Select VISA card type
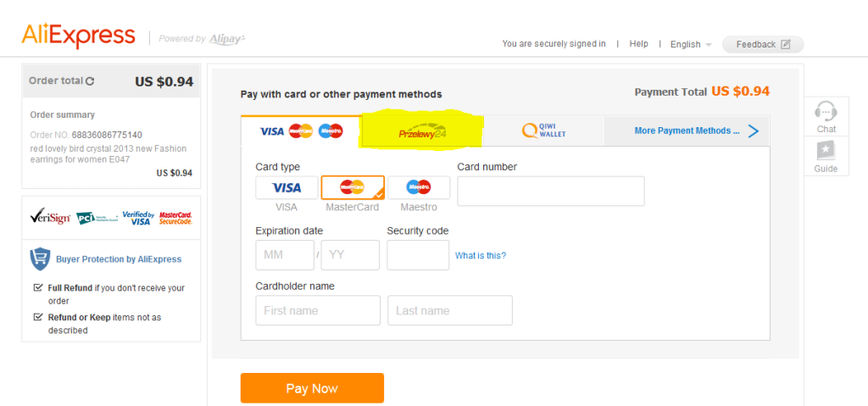This screenshot has height=406, width=868. [x=287, y=188]
